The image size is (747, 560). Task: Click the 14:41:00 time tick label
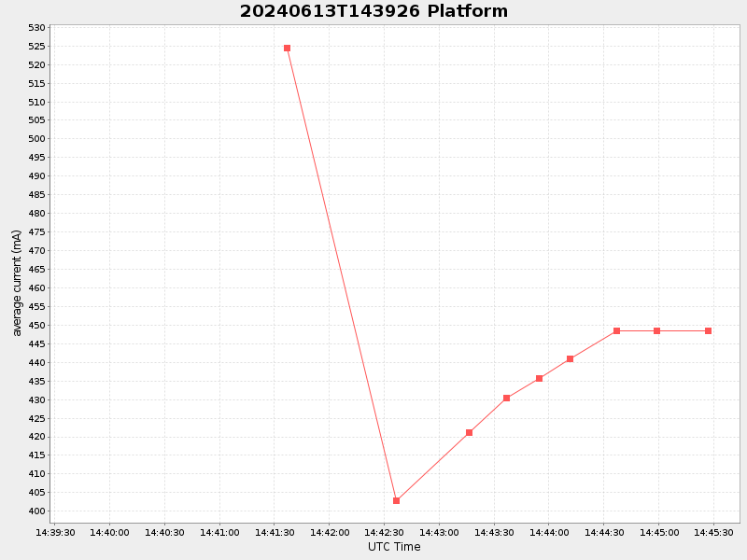(219, 532)
